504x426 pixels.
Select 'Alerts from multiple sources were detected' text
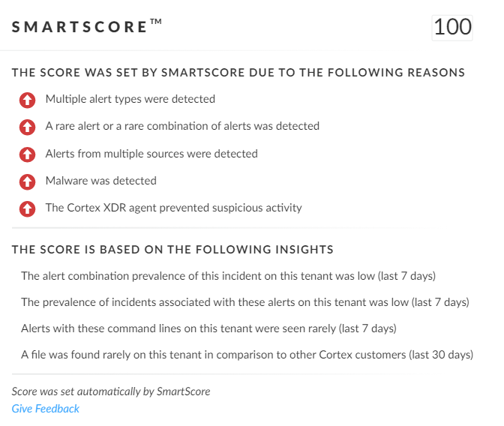coord(151,154)
